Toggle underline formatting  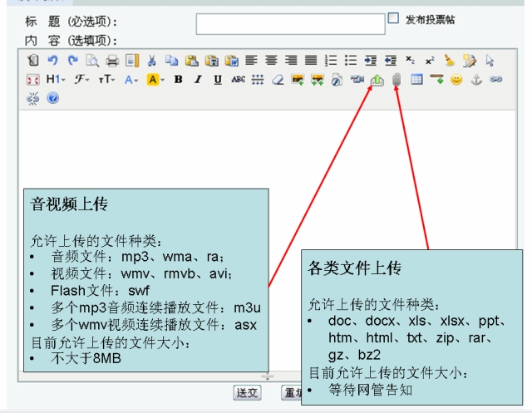218,80
